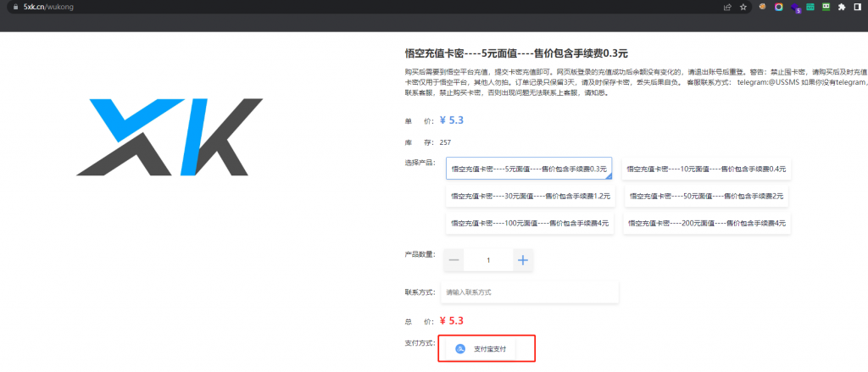Select the 200元面值 product option
Screen dimensions: 868x372
click(706, 223)
